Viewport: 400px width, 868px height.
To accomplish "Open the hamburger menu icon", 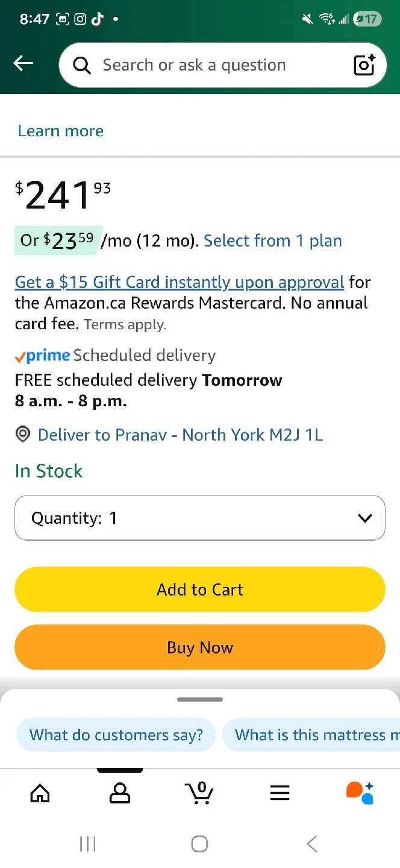I will coord(280,793).
